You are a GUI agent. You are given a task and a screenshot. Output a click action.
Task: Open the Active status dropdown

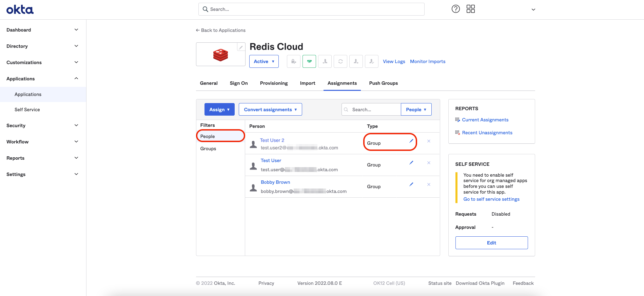(x=264, y=61)
